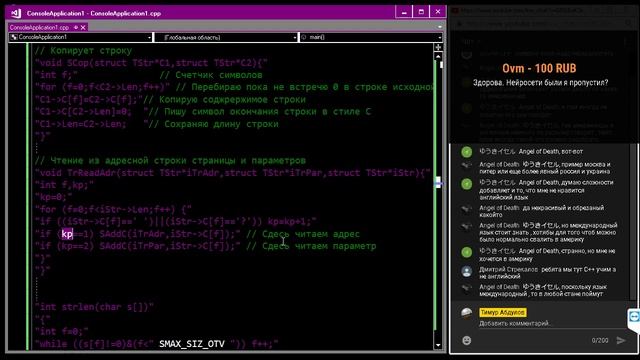The image size is (640, 360).
Task: Click the Visual Studio logo icon in title bar
Action: tap(16, 13)
